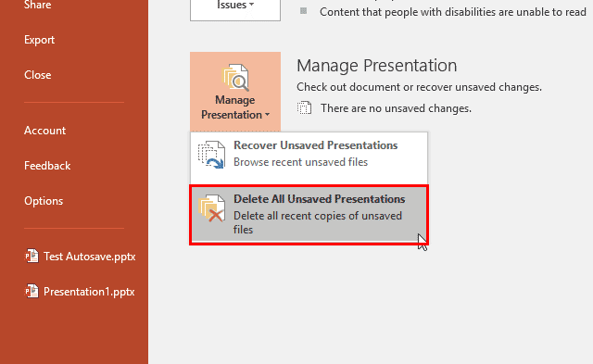Choose Close in the backstage menu
The height and width of the screenshot is (364, 593).
click(x=38, y=75)
